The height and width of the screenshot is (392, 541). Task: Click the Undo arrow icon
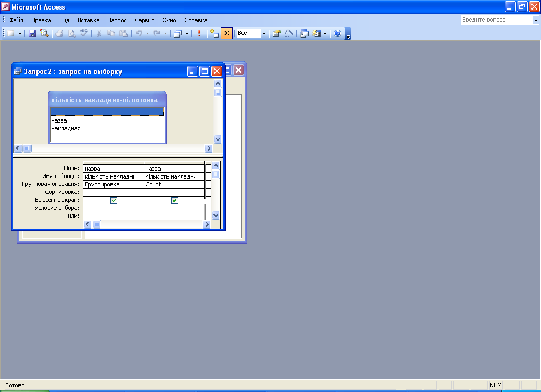[139, 33]
